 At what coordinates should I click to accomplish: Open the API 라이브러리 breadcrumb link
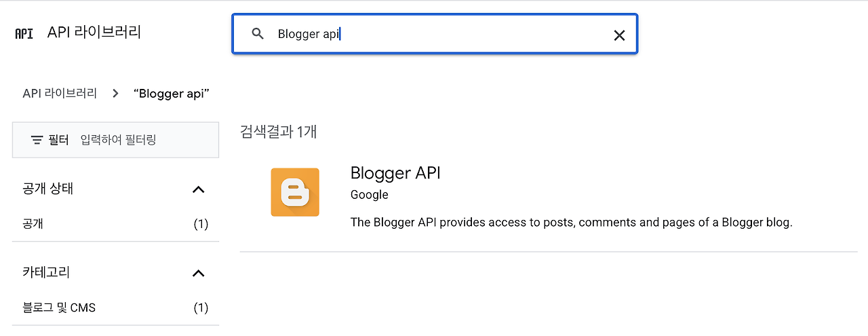[x=60, y=93]
